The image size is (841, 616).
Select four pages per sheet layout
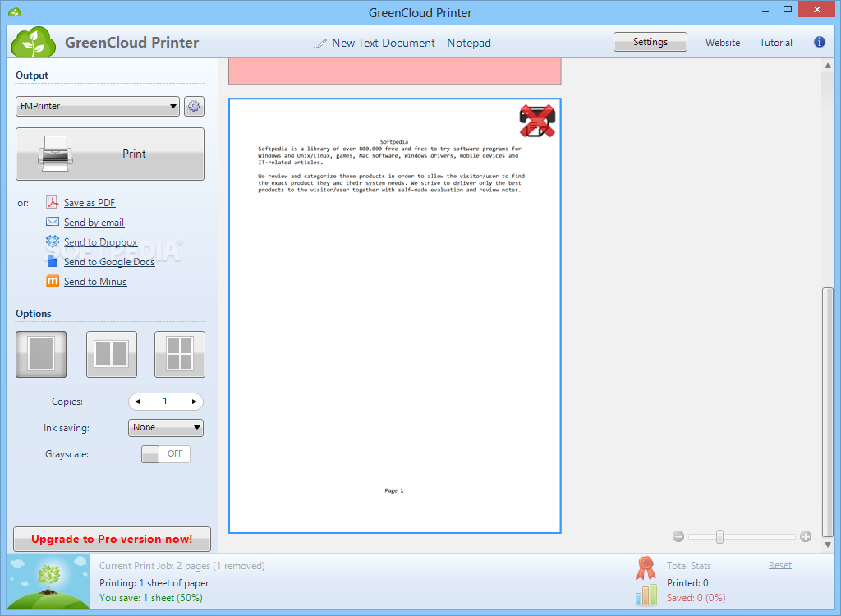[x=180, y=354]
